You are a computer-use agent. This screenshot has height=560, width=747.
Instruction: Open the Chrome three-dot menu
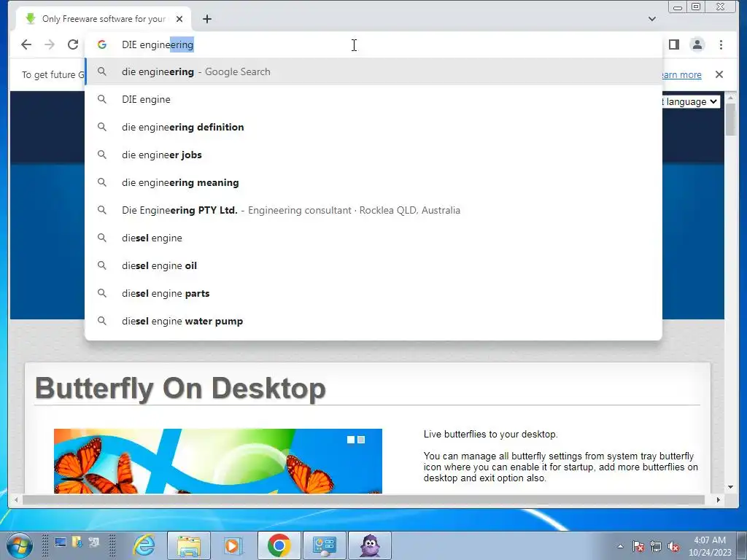click(721, 44)
